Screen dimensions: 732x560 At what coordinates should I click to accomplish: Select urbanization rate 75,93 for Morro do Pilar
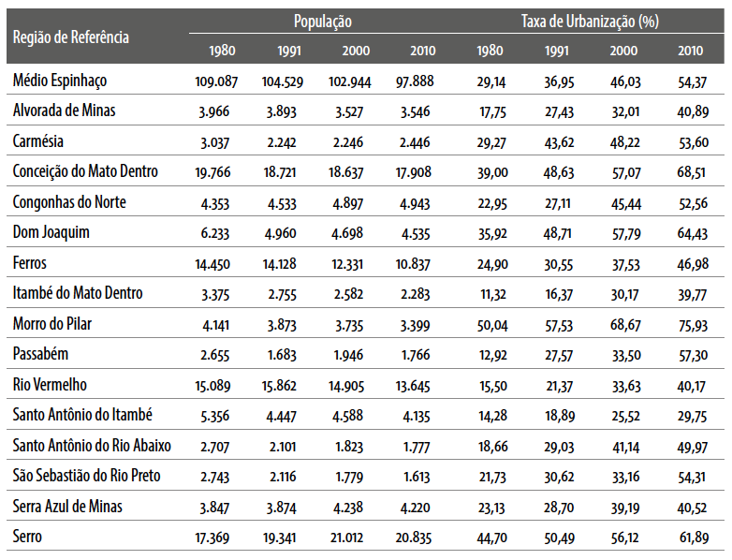[692, 325]
